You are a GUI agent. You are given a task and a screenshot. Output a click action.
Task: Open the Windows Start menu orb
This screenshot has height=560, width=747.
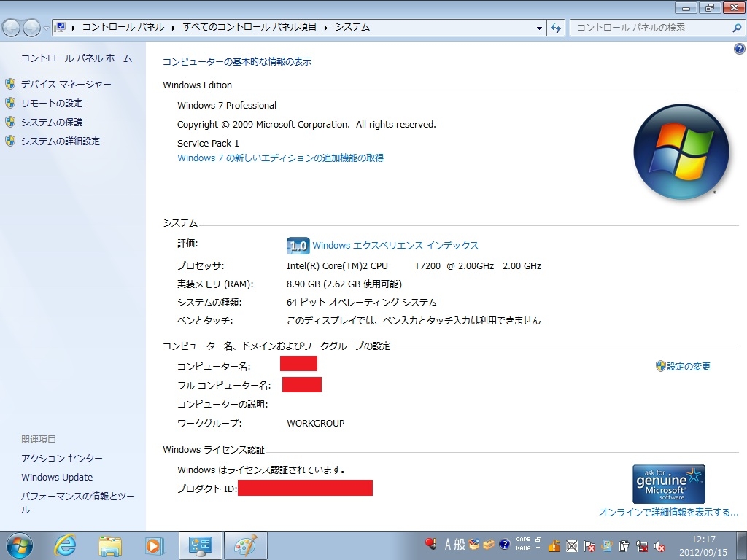pos(20,545)
